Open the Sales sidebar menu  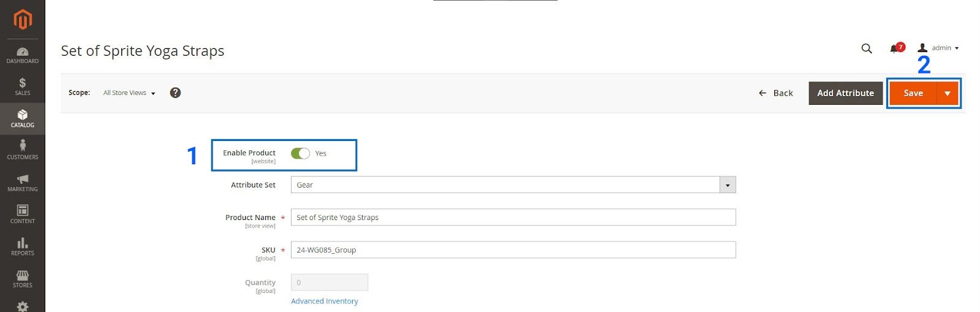pyautogui.click(x=23, y=87)
